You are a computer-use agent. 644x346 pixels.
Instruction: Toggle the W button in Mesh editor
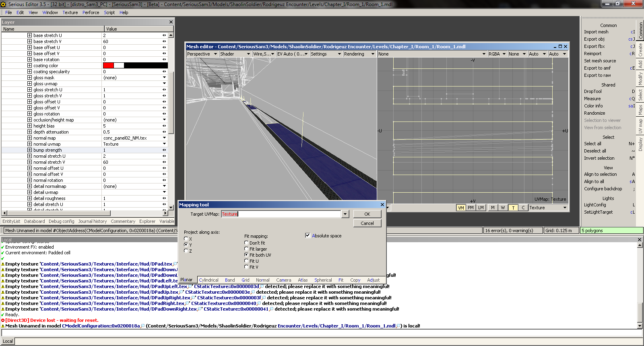click(503, 208)
